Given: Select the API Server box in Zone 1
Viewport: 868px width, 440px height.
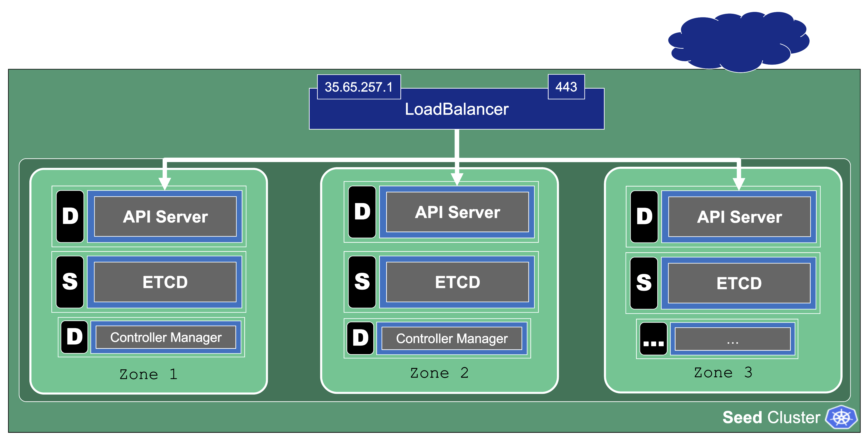Looking at the screenshot, I should [x=165, y=216].
